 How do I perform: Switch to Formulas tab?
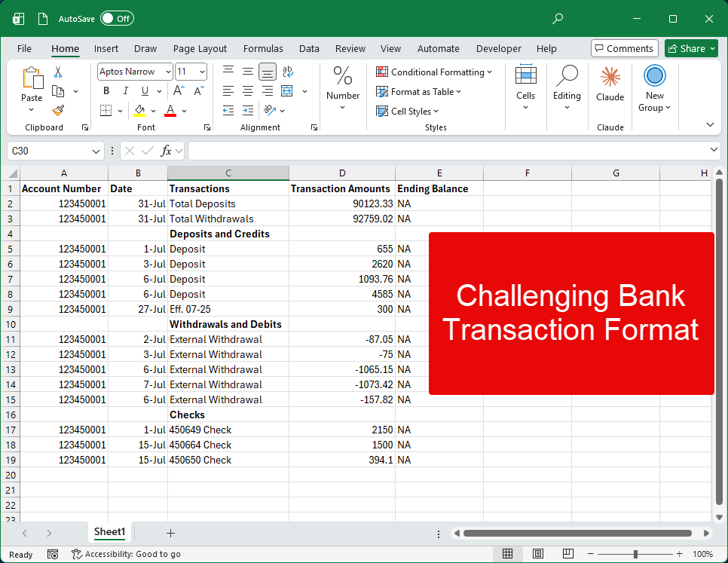pos(263,49)
